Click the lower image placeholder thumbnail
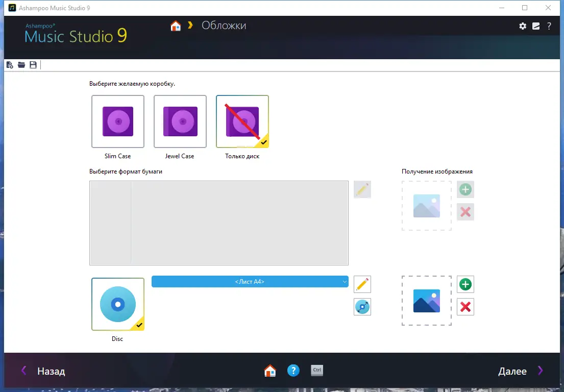Viewport: 564px width, 392px height. (427, 301)
